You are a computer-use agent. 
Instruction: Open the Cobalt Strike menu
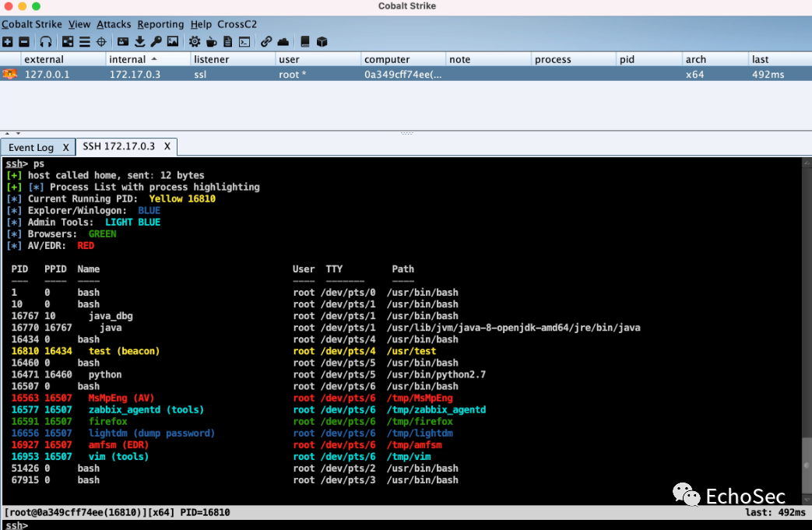click(32, 24)
